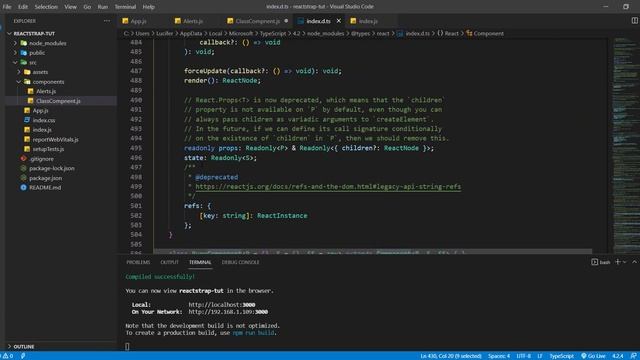The height and width of the screenshot is (360, 640).
Task: Click into the terminal input prompt
Action: [x=127, y=346]
